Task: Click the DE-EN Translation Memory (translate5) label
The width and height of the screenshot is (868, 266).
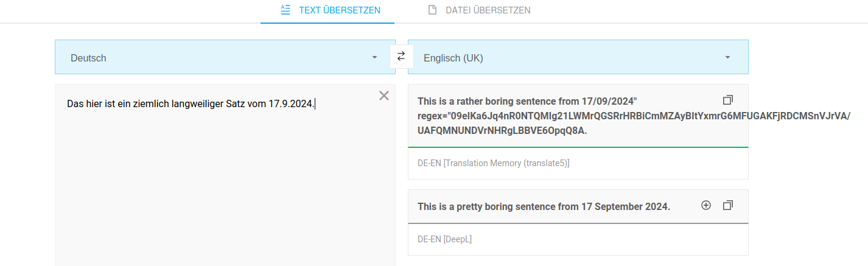Action: pyautogui.click(x=494, y=163)
